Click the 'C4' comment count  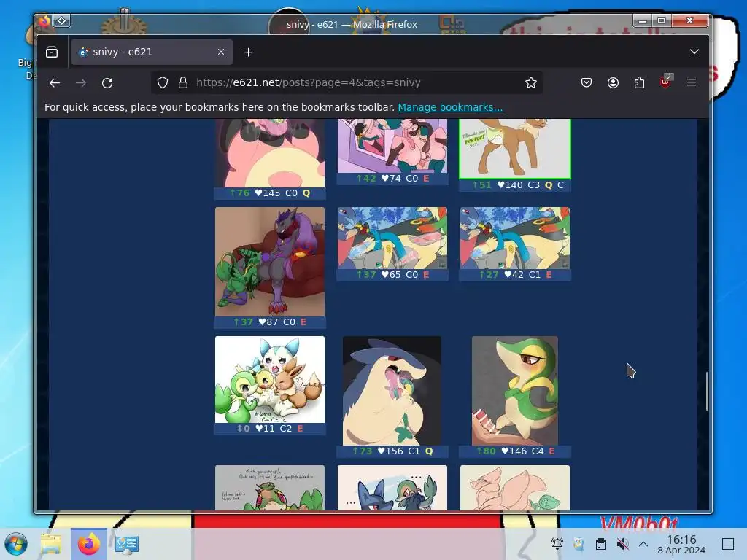tap(538, 451)
